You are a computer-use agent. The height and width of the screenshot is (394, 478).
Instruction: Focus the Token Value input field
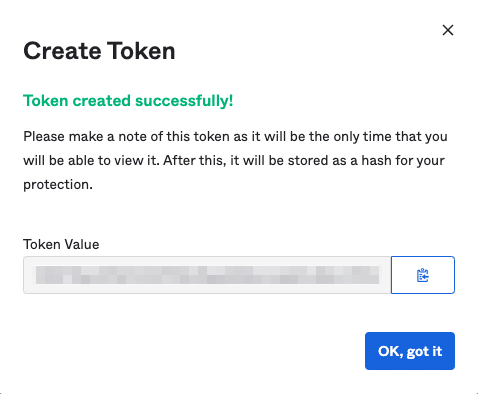tap(207, 275)
